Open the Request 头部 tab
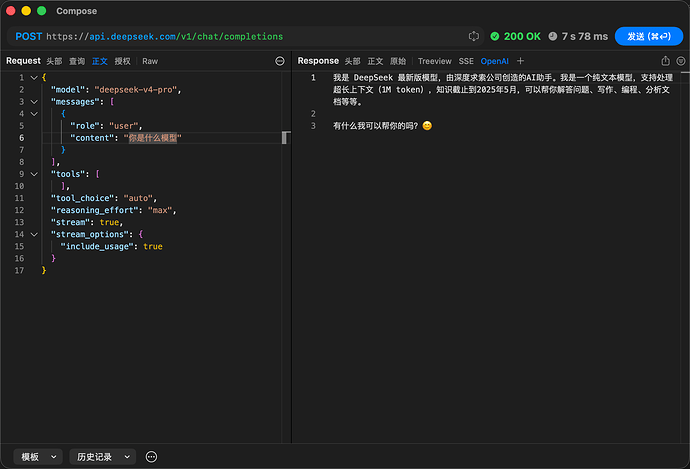The height and width of the screenshot is (469, 690). pos(54,61)
